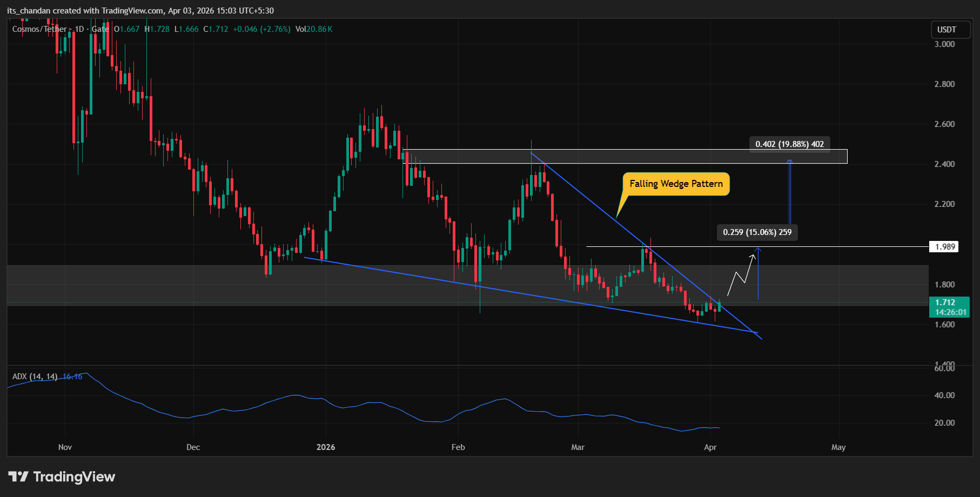
Task: Click the Vol 20.86K volume value
Action: [318, 30]
